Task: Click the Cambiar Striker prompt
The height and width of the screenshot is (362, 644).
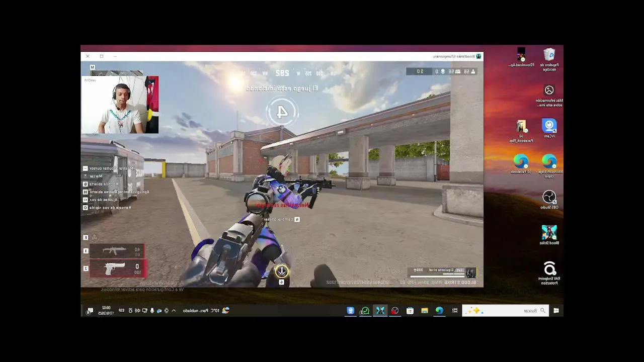Action: pyautogui.click(x=281, y=219)
